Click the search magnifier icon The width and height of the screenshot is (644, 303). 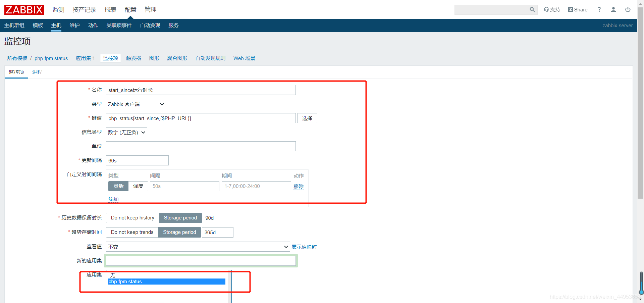pyautogui.click(x=532, y=10)
